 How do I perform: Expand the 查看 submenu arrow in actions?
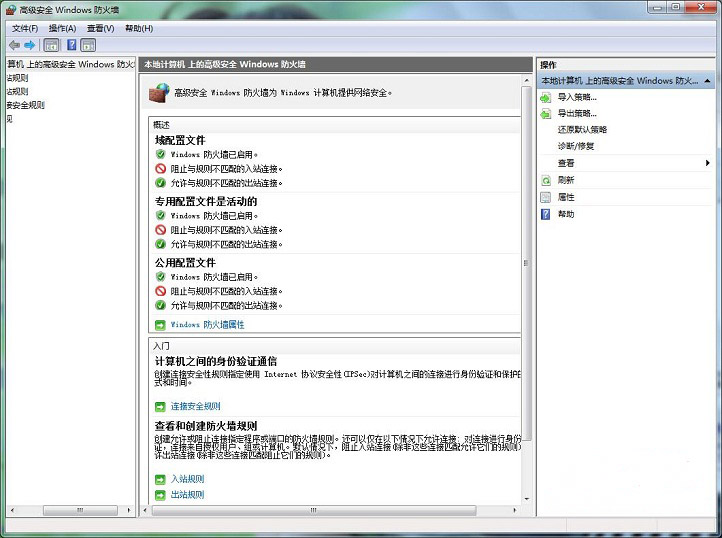coord(707,163)
